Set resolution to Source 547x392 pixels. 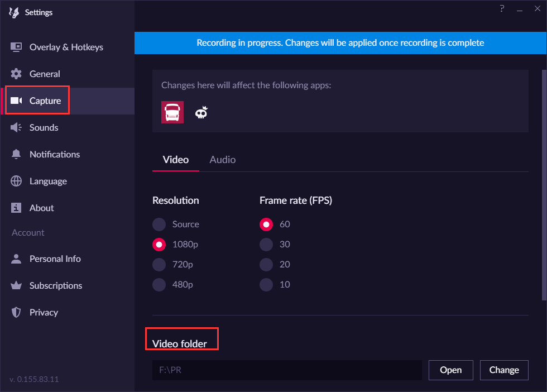(x=160, y=224)
